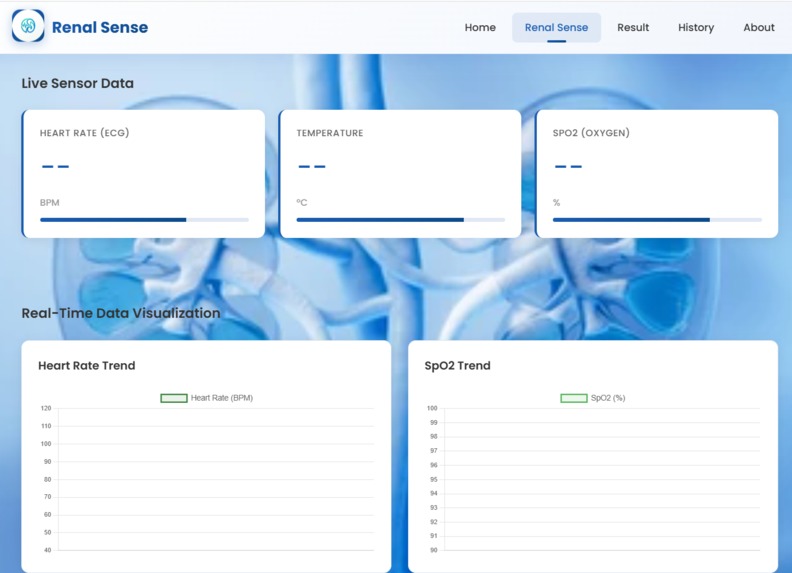Click the SpO2 dashes value

coord(568,166)
